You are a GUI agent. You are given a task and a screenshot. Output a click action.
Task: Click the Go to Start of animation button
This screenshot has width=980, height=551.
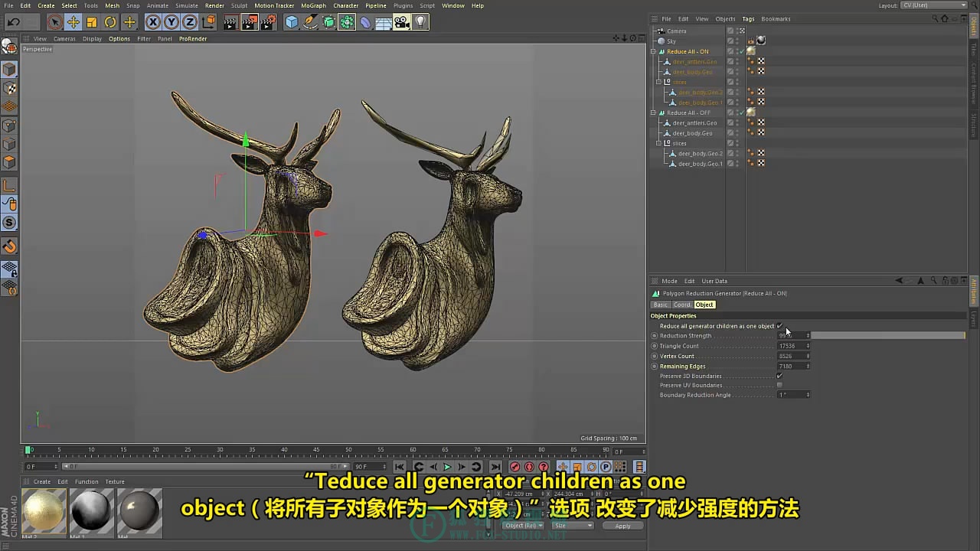point(400,467)
